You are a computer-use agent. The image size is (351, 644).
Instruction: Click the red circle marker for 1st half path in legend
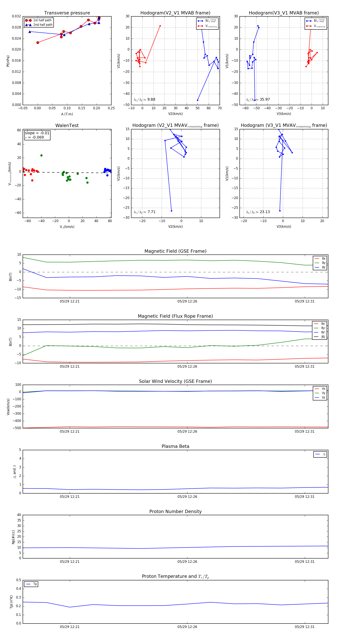tap(28, 20)
